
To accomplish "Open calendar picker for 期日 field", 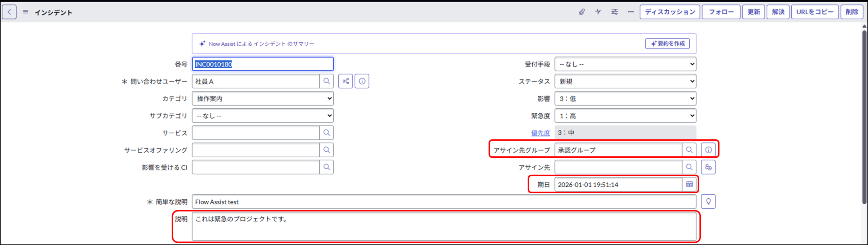I will point(689,184).
